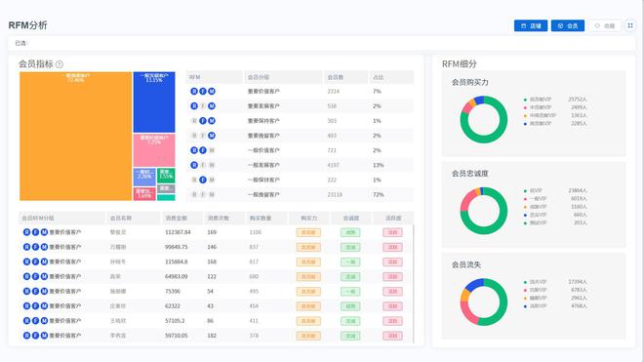Select the 一般挽留客户 row showing 72%
Image resolution: width=644 pixels, height=362 pixels.
(x=300, y=195)
